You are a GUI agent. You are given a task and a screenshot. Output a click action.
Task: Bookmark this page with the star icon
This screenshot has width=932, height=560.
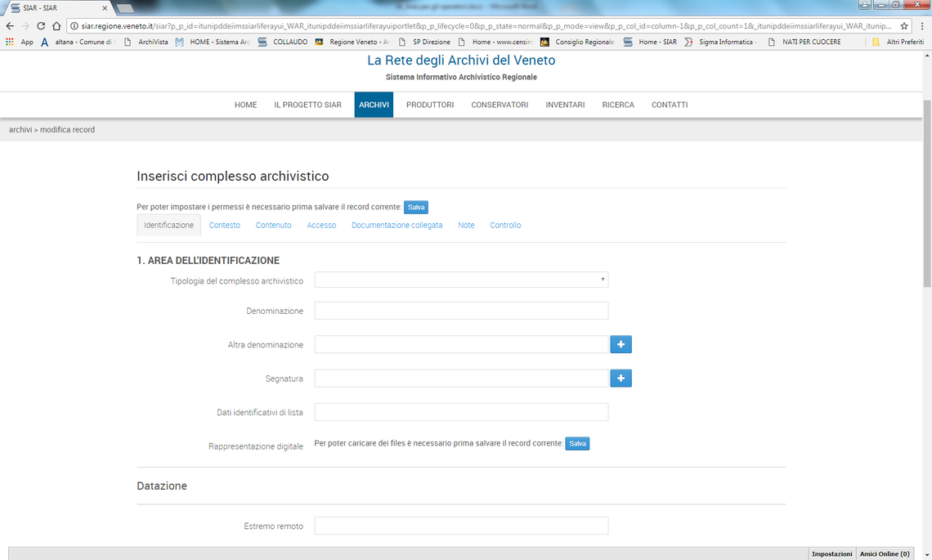[x=904, y=26]
